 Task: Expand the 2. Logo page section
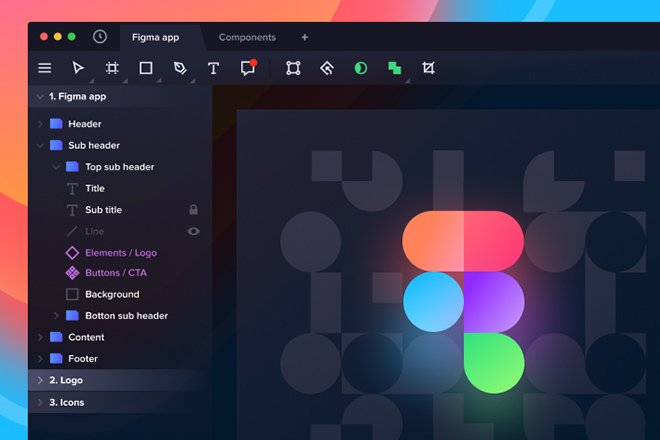(40, 380)
